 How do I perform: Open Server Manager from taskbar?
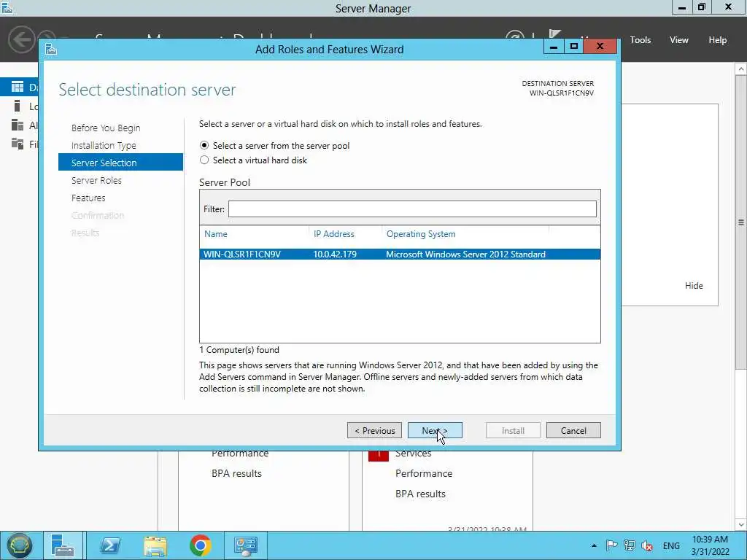(x=63, y=545)
